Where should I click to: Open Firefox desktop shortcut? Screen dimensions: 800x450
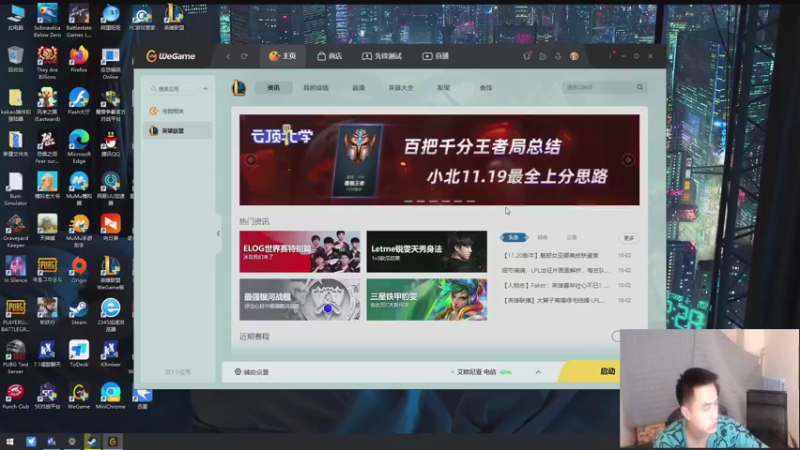click(x=79, y=59)
